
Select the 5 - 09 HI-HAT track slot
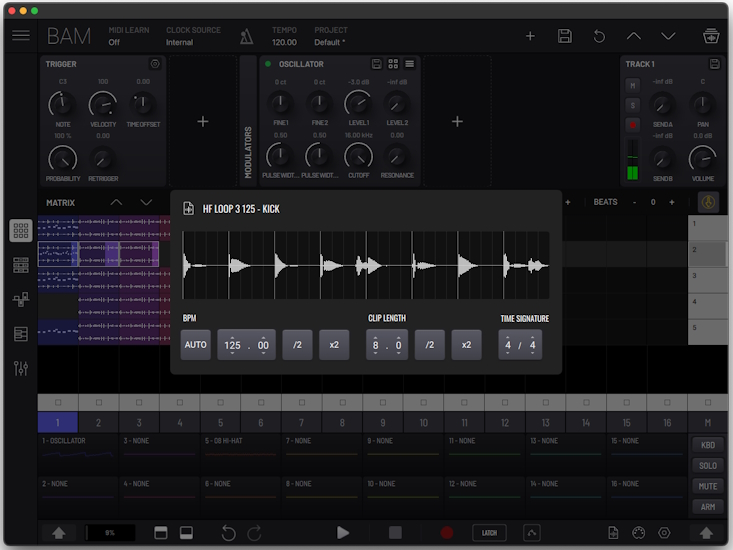(240, 448)
